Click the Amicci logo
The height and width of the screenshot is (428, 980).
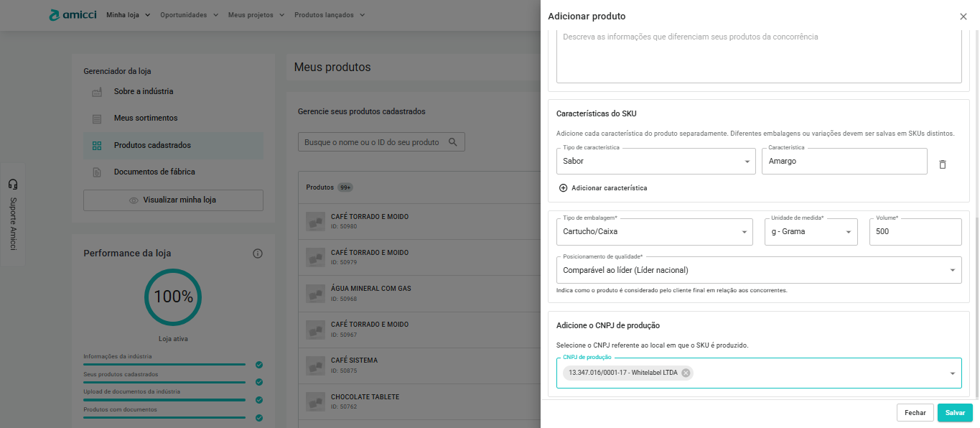tap(74, 15)
